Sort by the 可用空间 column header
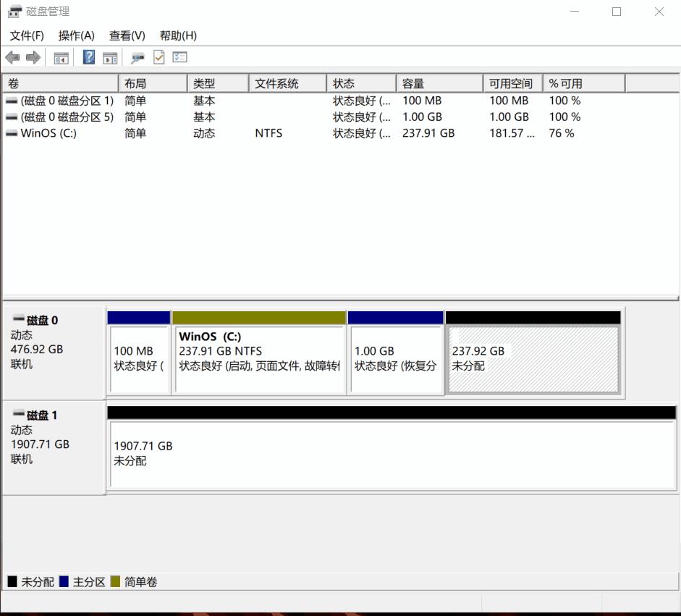Screen dimensions: 681x616 tap(513, 83)
